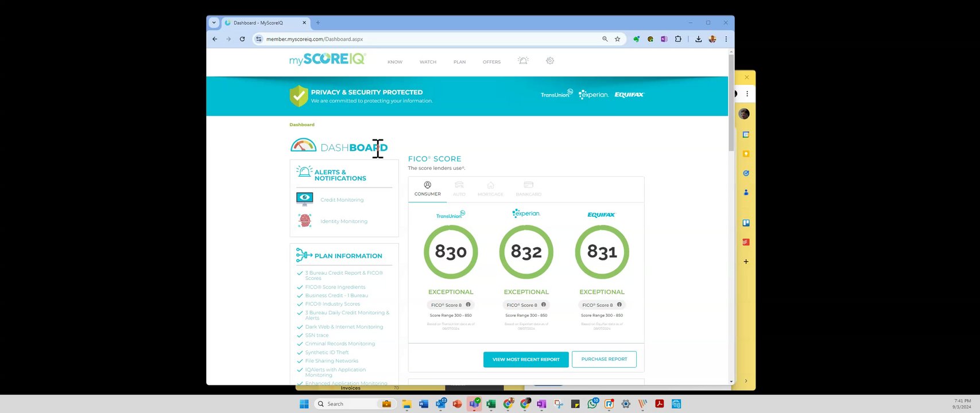Click the Dashboard breadcrumb link

pyautogui.click(x=302, y=124)
